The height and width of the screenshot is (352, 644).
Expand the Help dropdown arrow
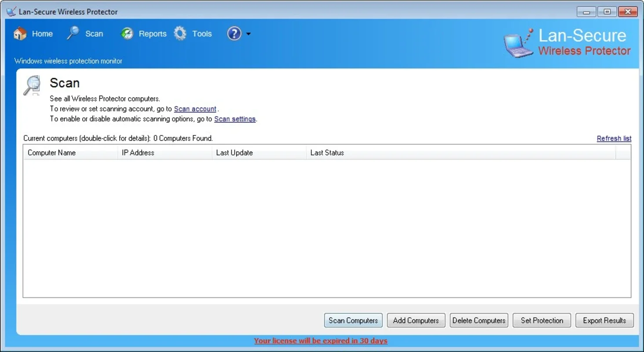click(249, 34)
